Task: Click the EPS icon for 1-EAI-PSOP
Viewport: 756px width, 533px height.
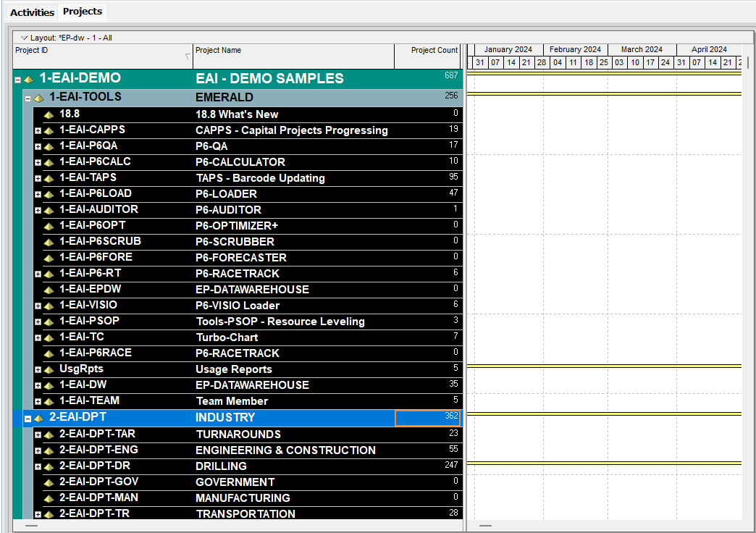Action: tap(49, 322)
